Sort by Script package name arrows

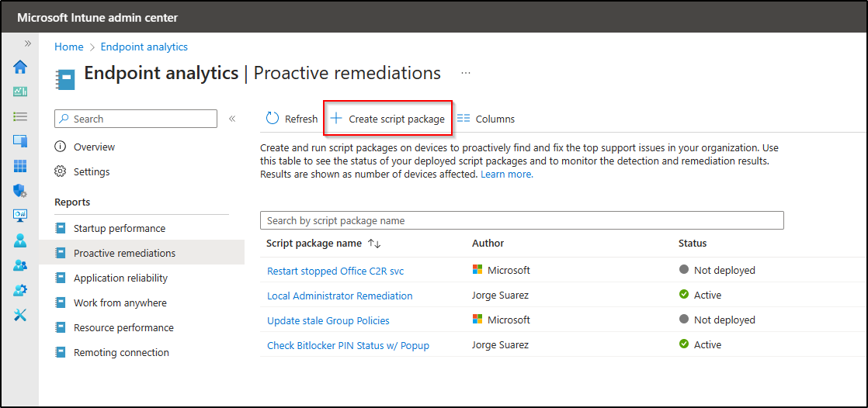(374, 244)
